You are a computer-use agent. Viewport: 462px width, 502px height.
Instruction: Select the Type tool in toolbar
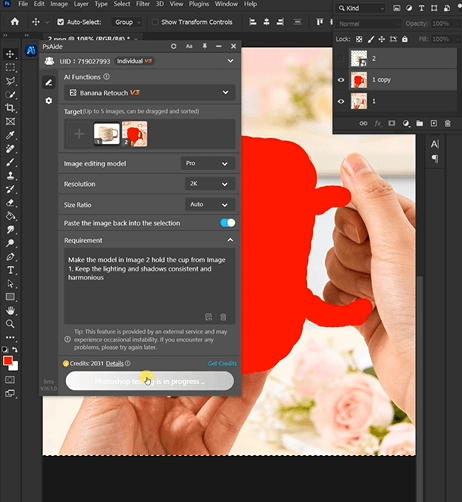(x=10, y=270)
